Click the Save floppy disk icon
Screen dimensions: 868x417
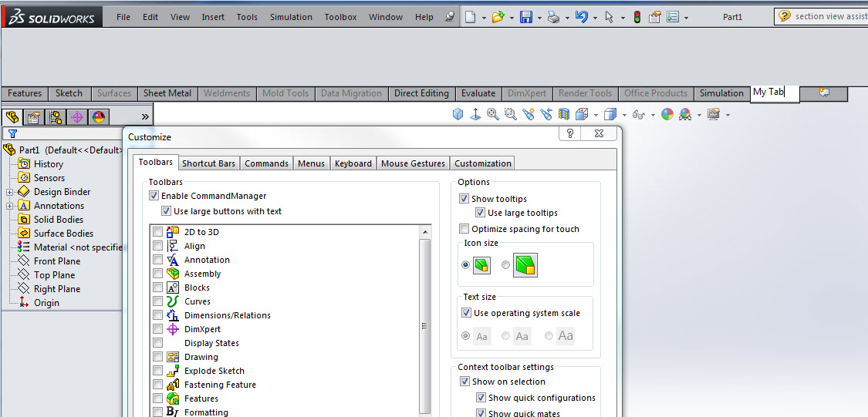point(526,17)
